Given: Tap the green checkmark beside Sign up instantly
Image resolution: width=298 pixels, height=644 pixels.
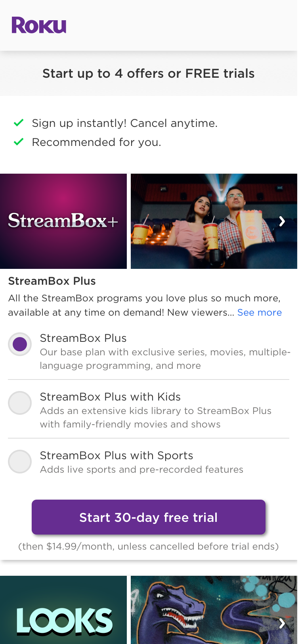Looking at the screenshot, I should (x=19, y=123).
